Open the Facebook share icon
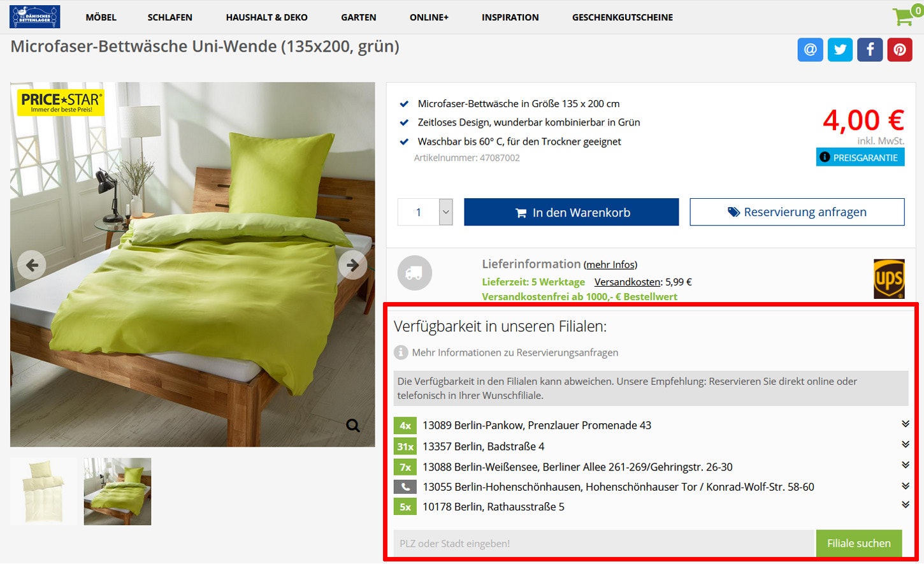Viewport: 924px width, 564px height. [870, 49]
